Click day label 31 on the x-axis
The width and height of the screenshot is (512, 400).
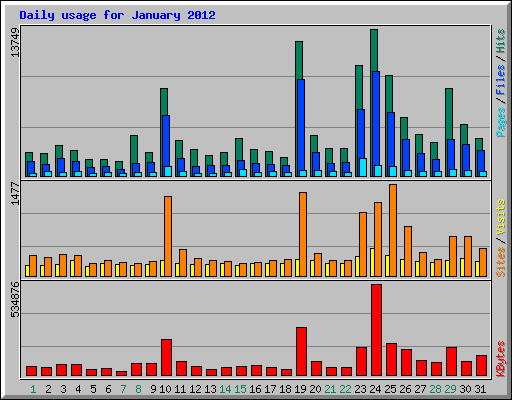click(x=480, y=389)
